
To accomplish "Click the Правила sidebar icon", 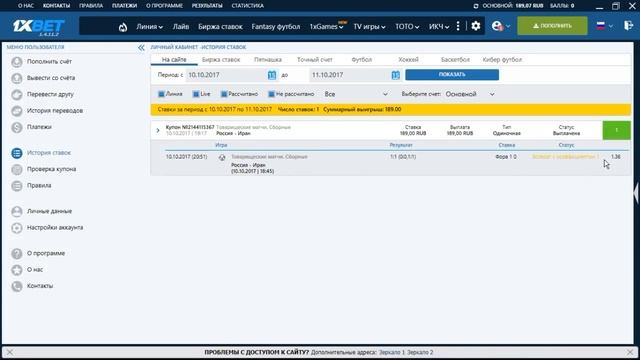I will tap(17, 186).
